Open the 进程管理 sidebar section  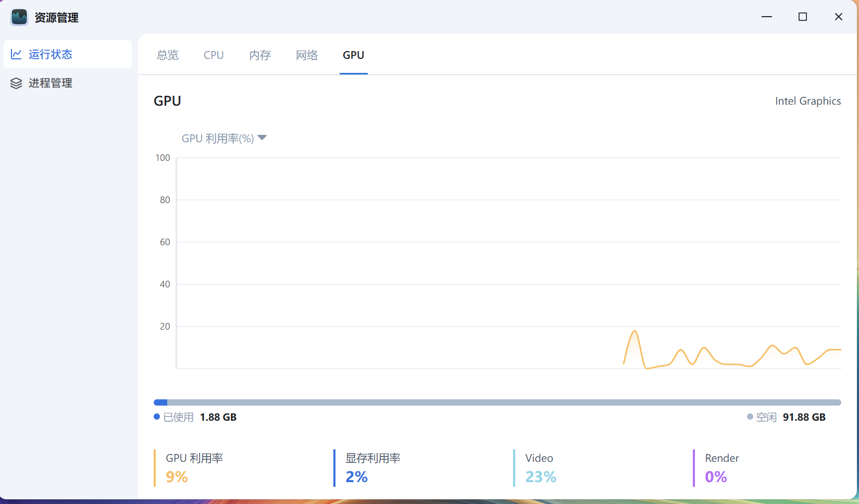click(x=68, y=83)
